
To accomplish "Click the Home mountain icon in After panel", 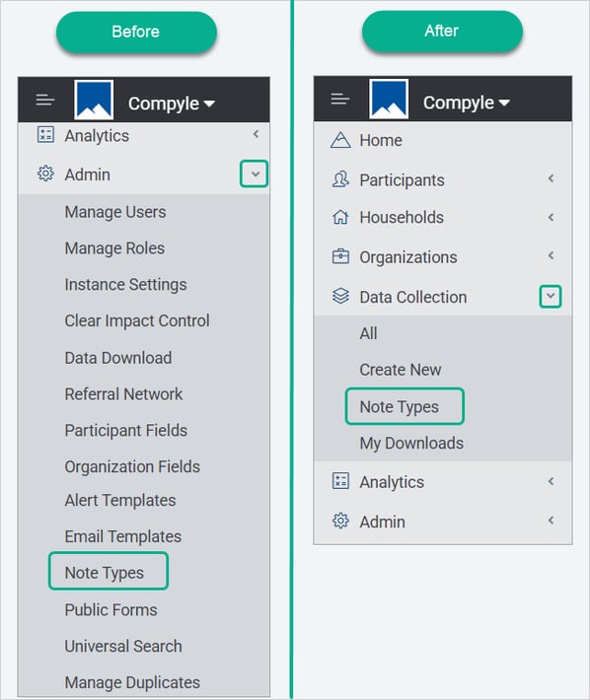I will click(x=340, y=140).
